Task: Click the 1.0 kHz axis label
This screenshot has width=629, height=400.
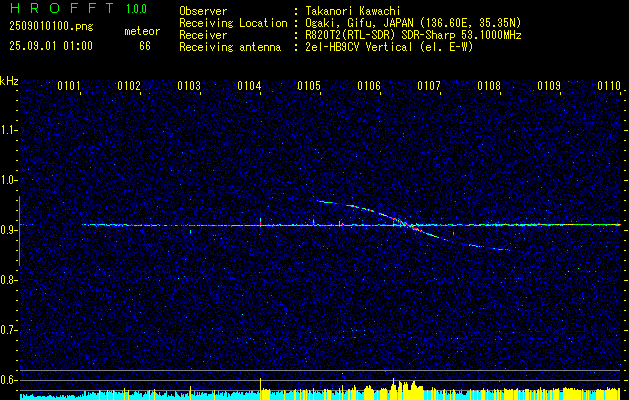Action: 8,180
